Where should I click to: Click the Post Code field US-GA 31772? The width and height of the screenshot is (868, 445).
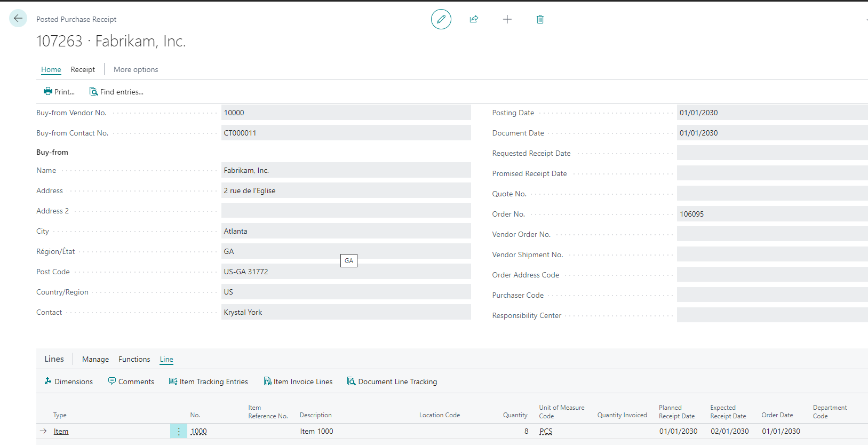[346, 272]
